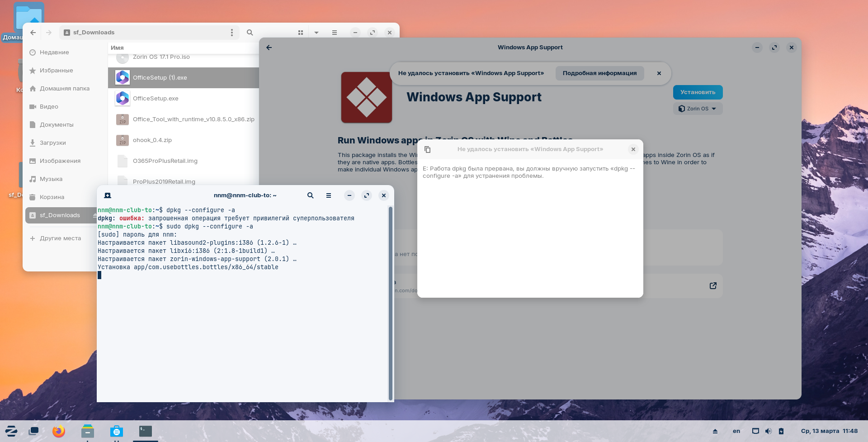Screen dimensions: 868x442
Task: Switch file manager to grid view
Action: (x=301, y=33)
